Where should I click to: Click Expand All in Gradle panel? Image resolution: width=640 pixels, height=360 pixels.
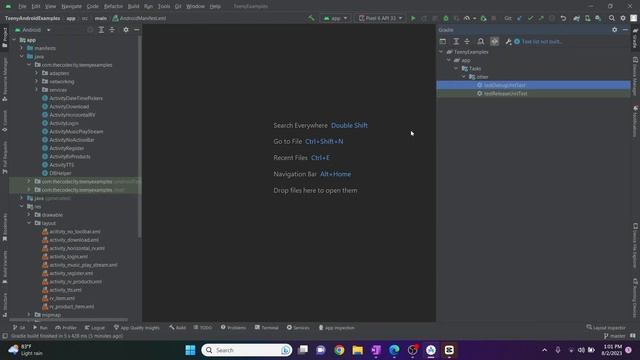tap(456, 41)
